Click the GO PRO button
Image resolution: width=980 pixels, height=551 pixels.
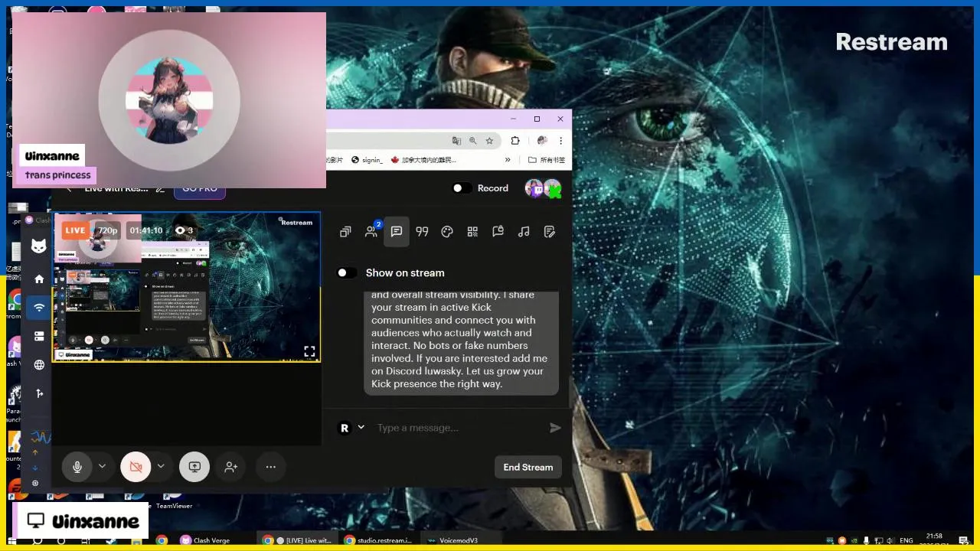[x=200, y=188]
